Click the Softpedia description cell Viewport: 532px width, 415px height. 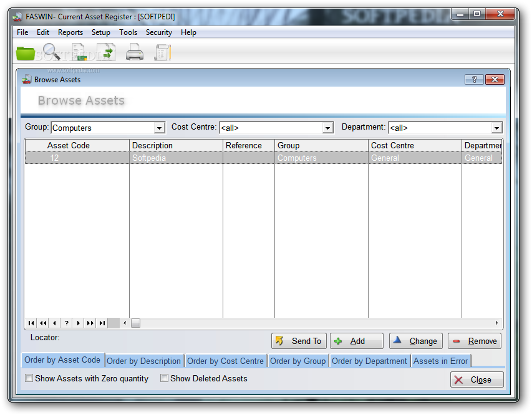[x=176, y=158]
